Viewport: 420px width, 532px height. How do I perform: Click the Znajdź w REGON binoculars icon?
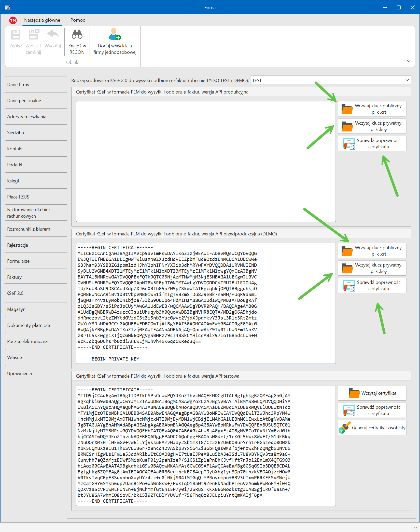click(77, 34)
